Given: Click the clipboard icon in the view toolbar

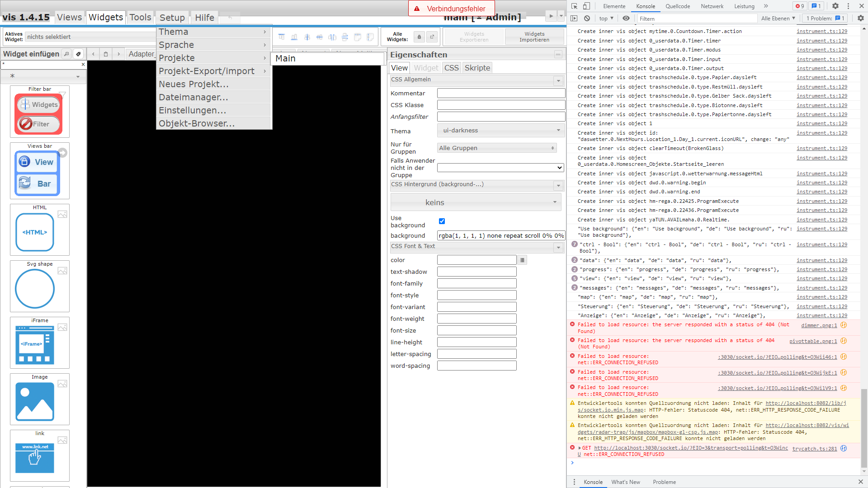Looking at the screenshot, I should [x=106, y=54].
